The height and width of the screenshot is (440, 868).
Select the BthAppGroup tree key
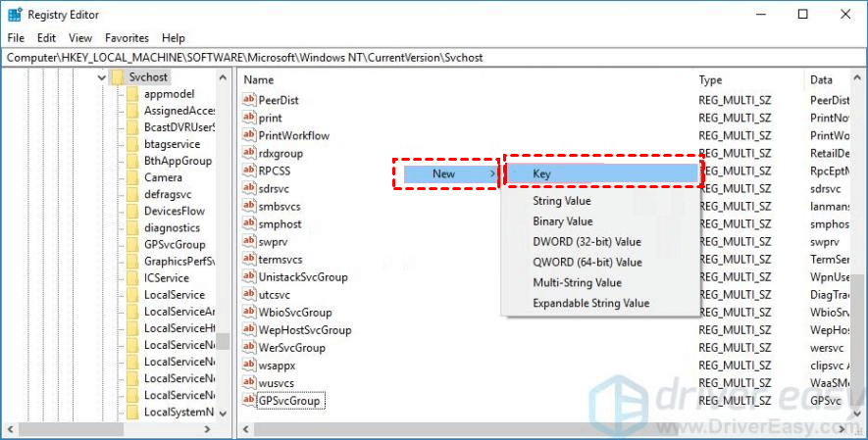point(178,161)
